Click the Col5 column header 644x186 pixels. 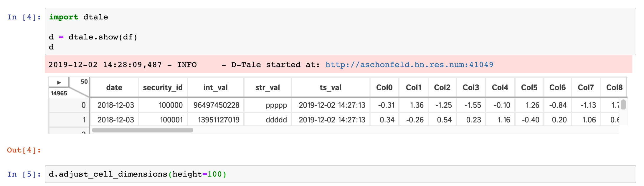click(x=529, y=87)
